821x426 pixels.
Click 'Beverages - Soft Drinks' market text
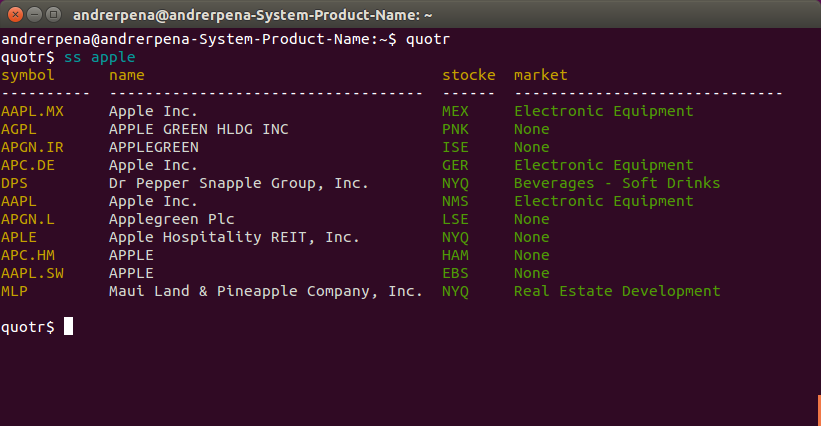pyautogui.click(x=617, y=183)
